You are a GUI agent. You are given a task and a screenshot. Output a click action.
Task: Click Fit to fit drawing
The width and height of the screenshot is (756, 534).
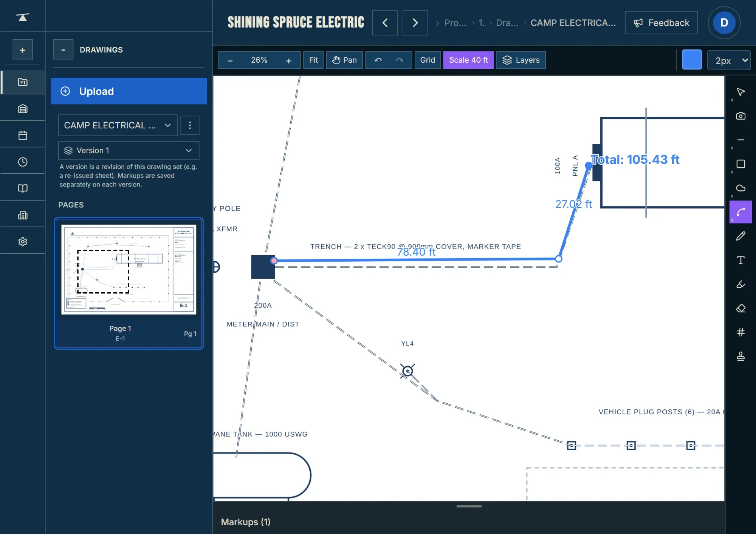click(x=313, y=60)
